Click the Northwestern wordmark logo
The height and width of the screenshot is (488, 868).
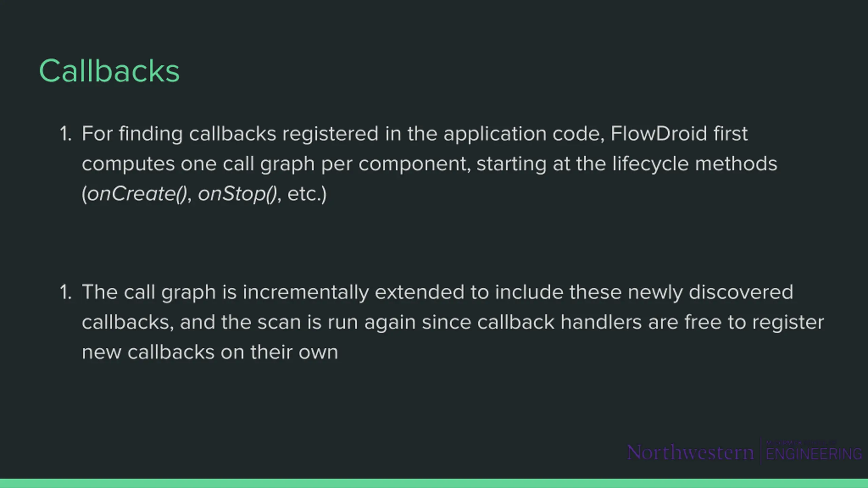click(x=690, y=452)
